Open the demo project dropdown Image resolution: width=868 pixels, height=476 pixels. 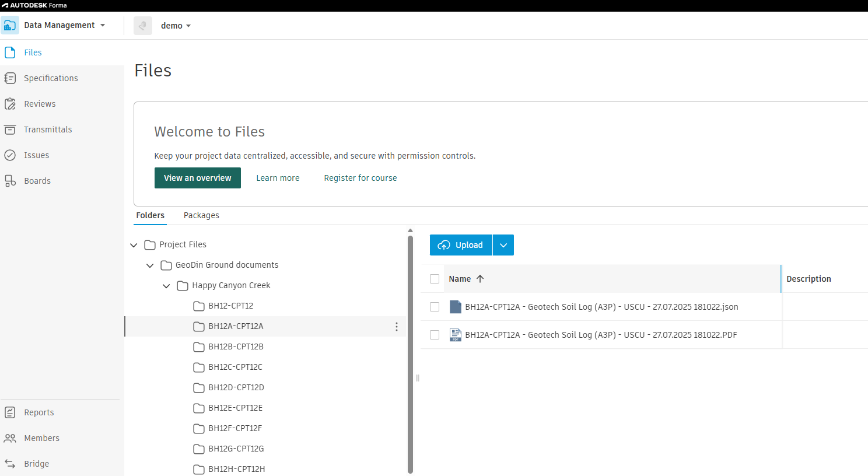tap(188, 26)
